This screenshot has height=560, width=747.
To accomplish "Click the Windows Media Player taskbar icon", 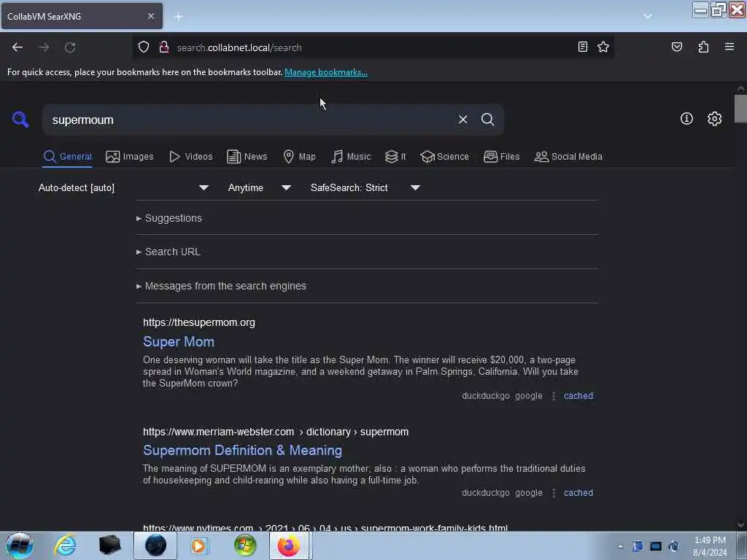I will (x=200, y=545).
